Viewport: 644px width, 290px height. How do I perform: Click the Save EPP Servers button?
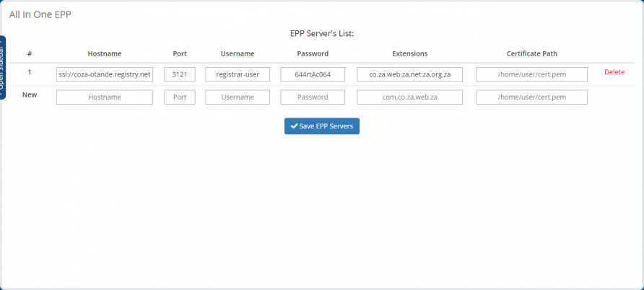(x=321, y=126)
